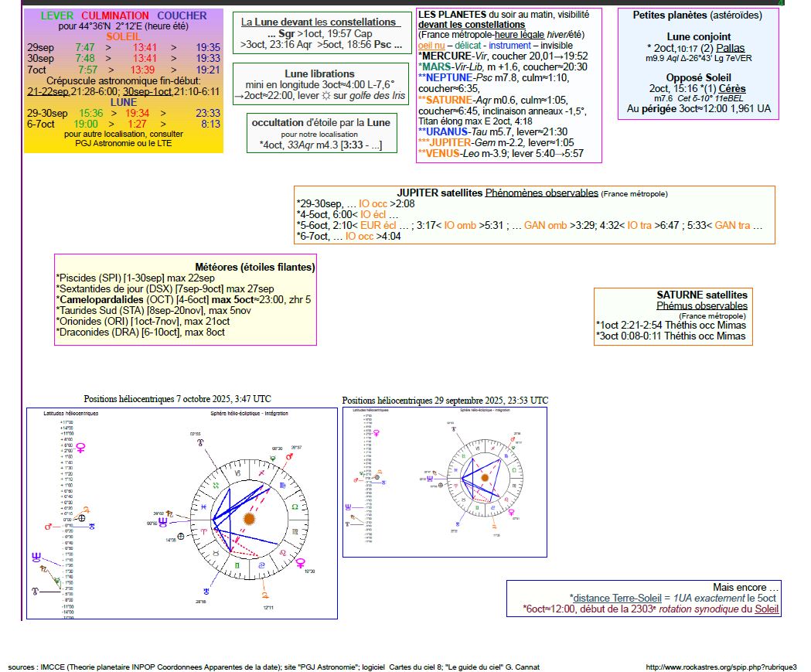Click the Sun symbol centering the 7 October wheel
Viewport: 811px width, 672px height.
click(248, 519)
